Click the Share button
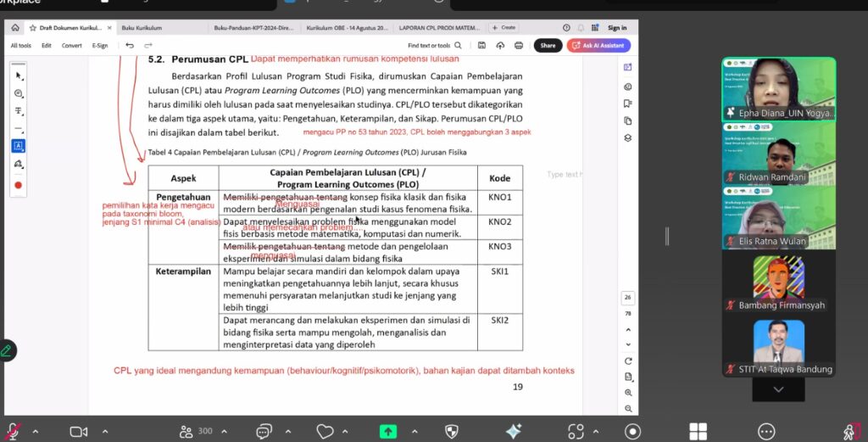 [x=548, y=46]
